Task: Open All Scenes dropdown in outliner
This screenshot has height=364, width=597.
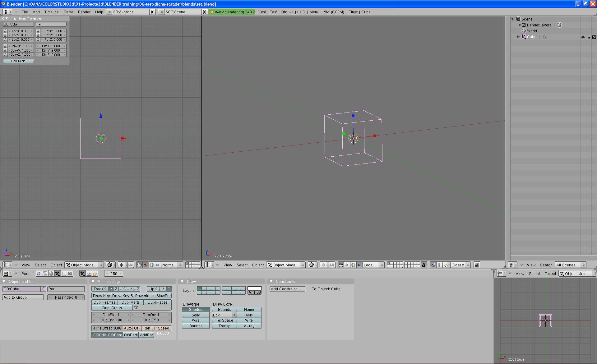Action: [571, 265]
